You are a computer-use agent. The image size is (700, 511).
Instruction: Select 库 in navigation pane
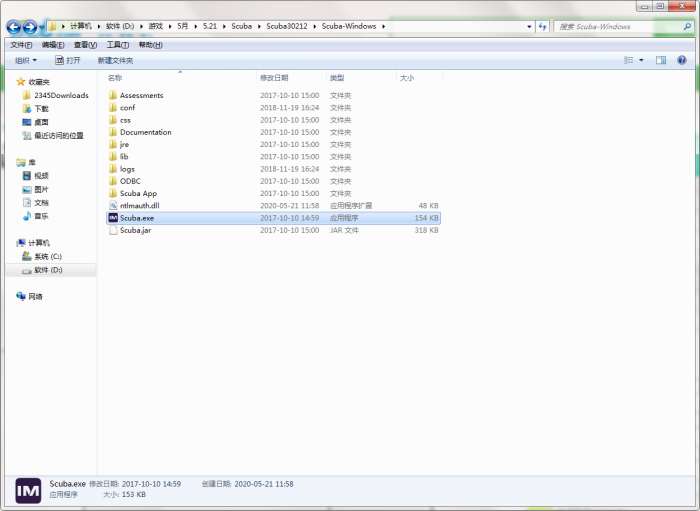pos(32,162)
